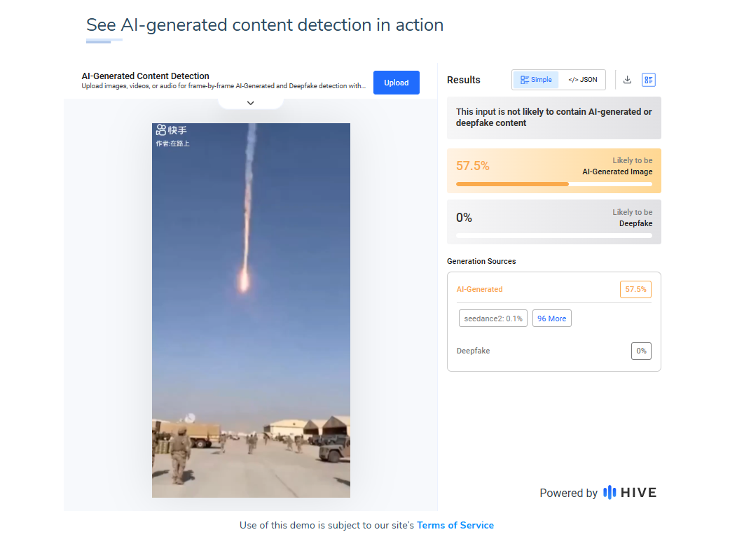
Task: Click the Deepfake 0% score badge
Action: click(x=641, y=351)
